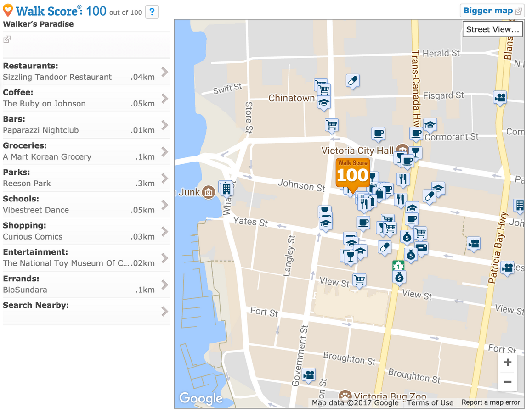Zoom out with the map minus button
This screenshot has width=532, height=413.
508,382
